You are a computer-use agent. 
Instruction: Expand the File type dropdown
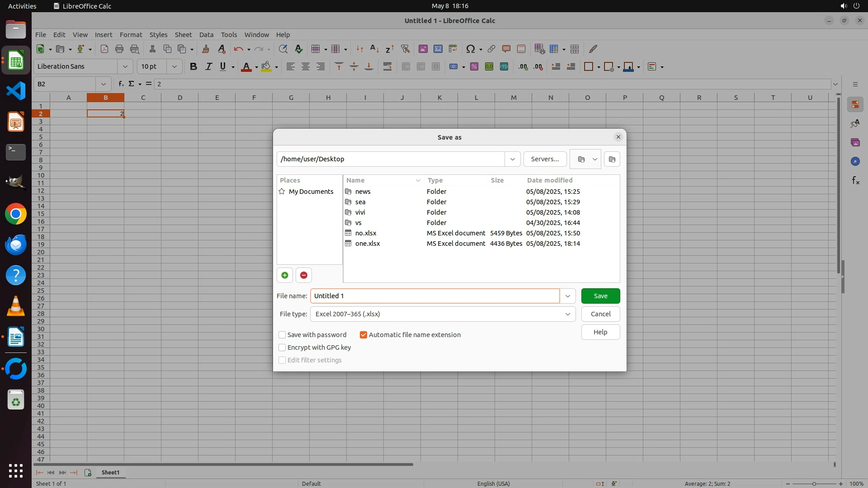(567, 314)
